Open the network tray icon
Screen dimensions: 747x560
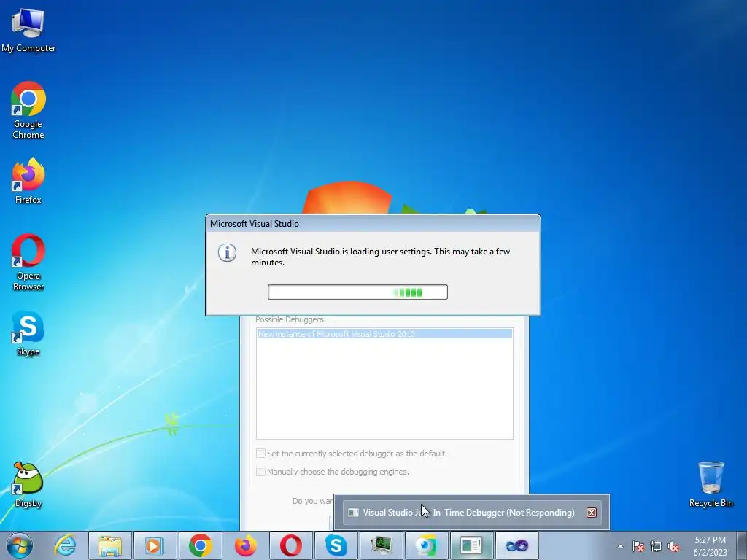point(656,547)
